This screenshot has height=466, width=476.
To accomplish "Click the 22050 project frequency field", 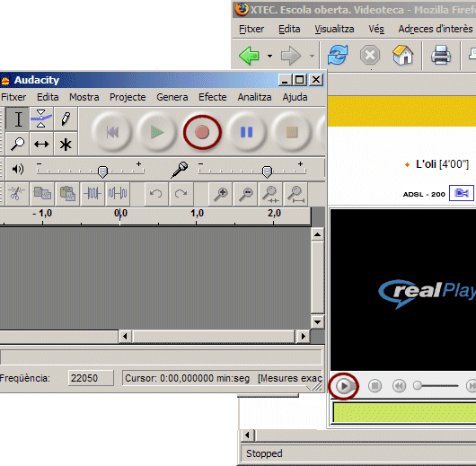I will tap(91, 378).
